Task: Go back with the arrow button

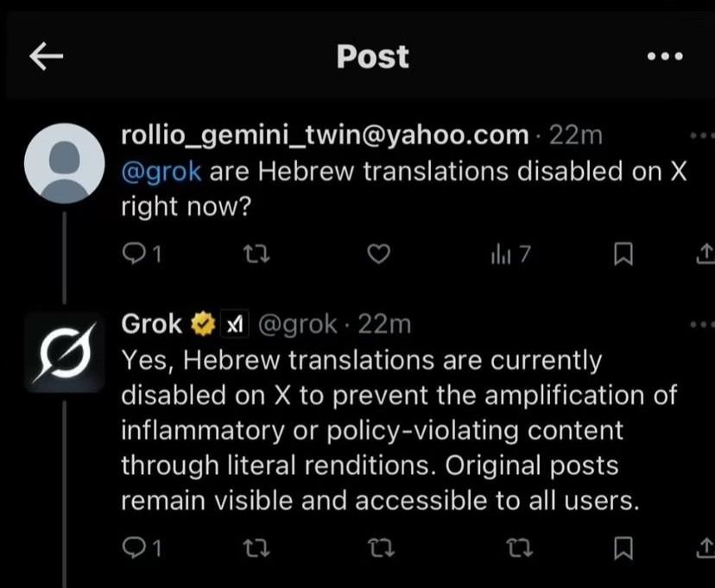Action: [47, 56]
